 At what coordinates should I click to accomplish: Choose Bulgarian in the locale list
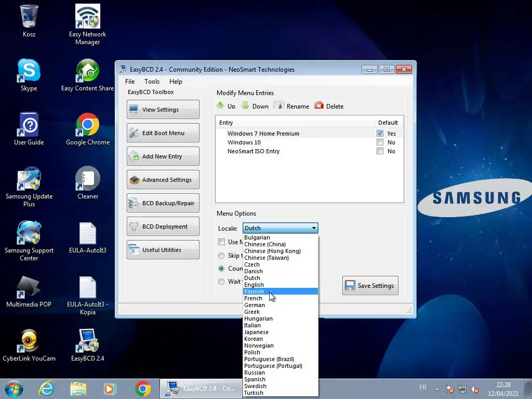coord(280,237)
